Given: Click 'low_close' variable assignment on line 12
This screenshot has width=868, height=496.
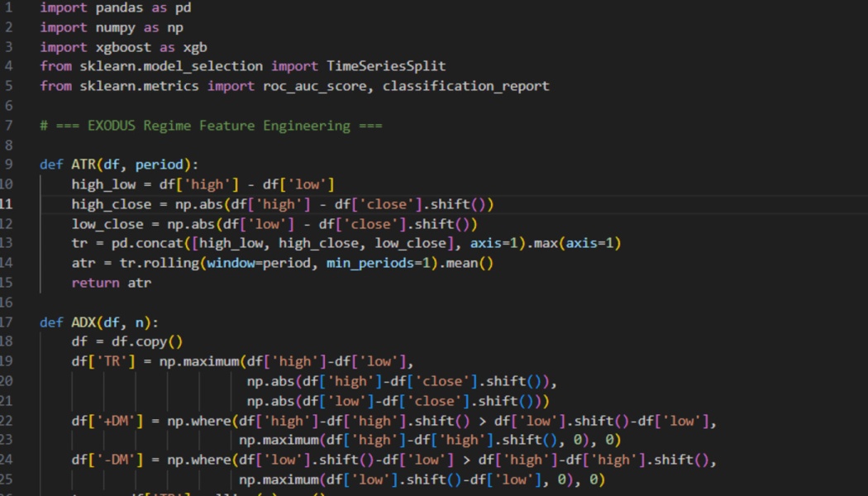Looking at the screenshot, I should click(107, 224).
